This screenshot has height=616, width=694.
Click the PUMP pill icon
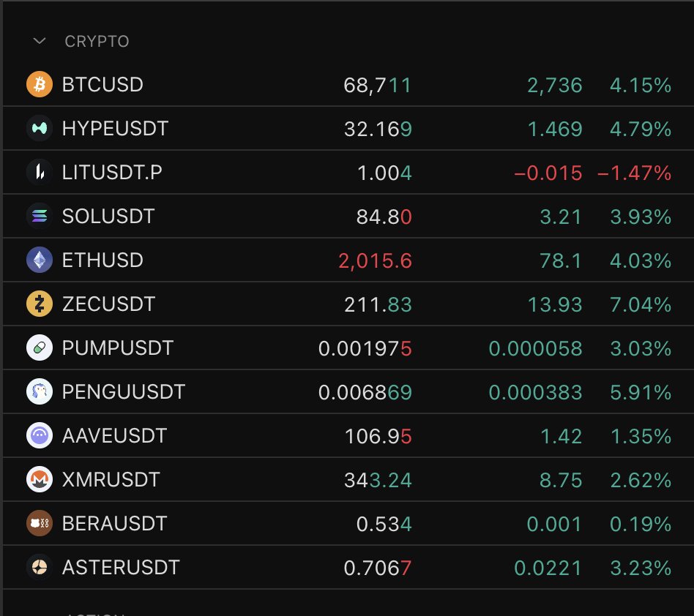coord(40,348)
